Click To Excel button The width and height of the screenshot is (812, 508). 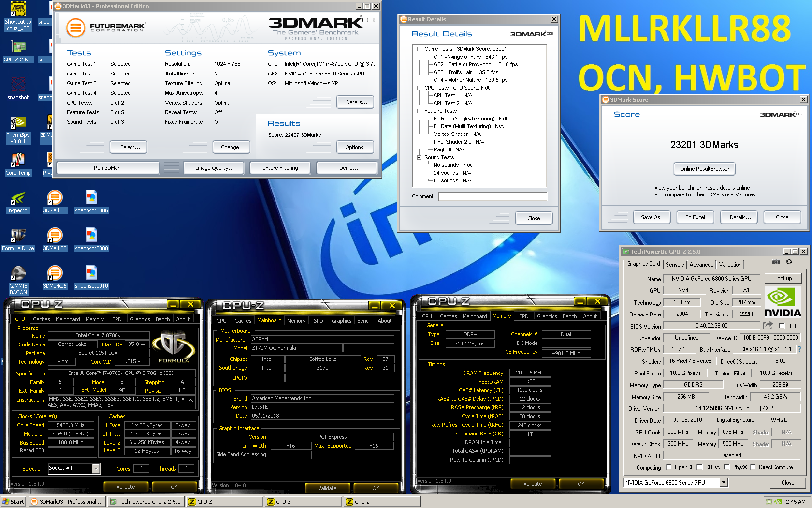click(695, 217)
